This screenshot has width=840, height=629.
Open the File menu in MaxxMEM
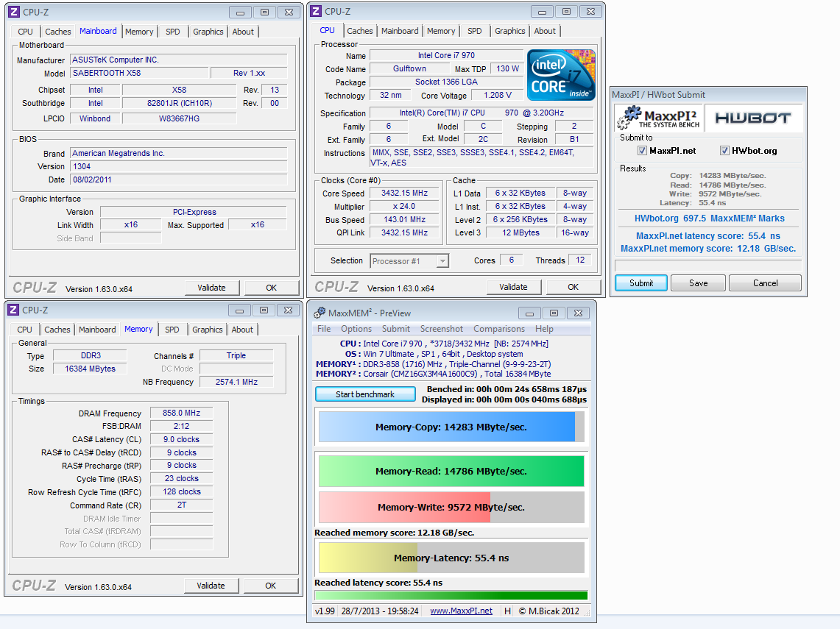coord(324,329)
